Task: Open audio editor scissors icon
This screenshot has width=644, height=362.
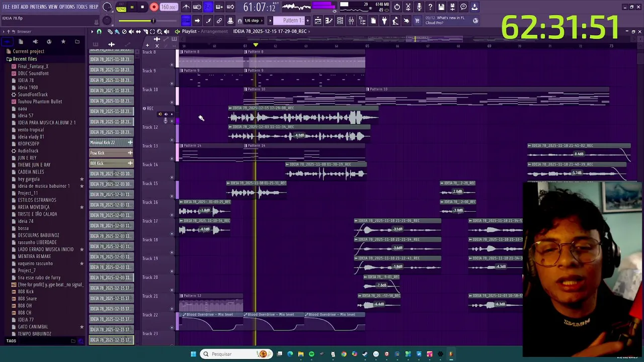Action: pos(408,7)
